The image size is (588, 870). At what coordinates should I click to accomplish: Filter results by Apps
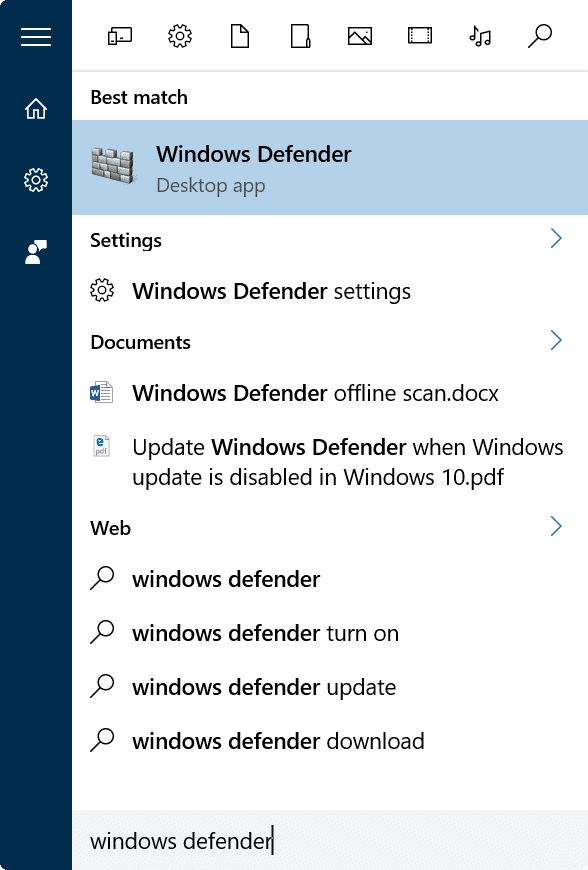click(120, 37)
